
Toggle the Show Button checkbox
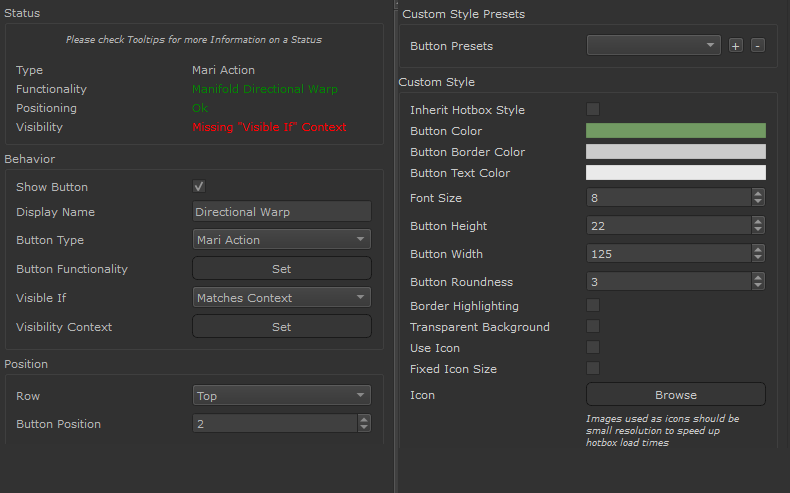[199, 187]
